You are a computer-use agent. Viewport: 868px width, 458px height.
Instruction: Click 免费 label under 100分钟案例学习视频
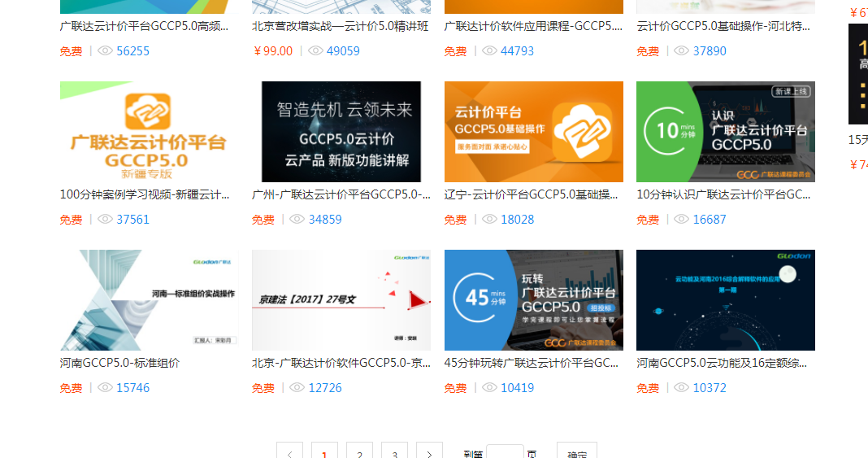pos(71,220)
